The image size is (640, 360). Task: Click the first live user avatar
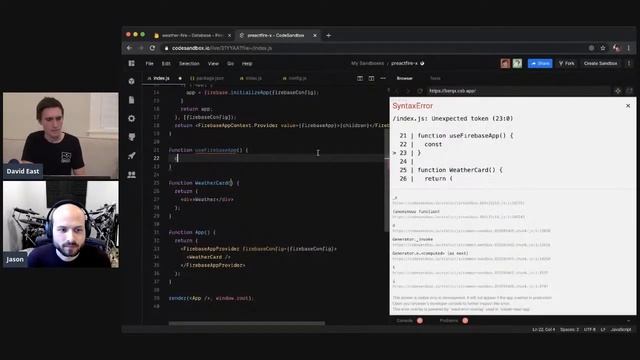(505, 63)
